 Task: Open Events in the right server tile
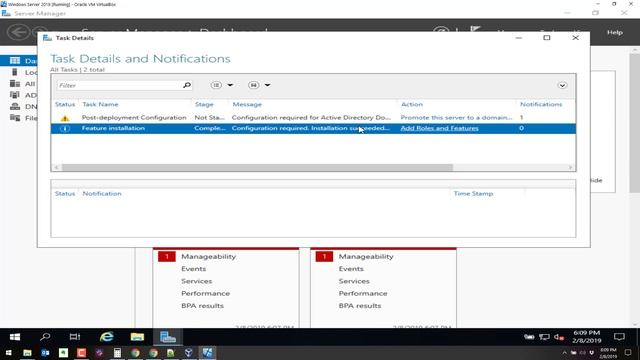351,269
